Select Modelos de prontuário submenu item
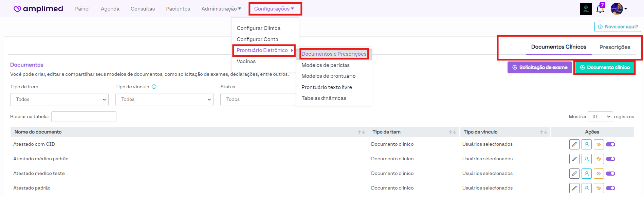Viewport: 644px width, 197px height. tap(328, 76)
